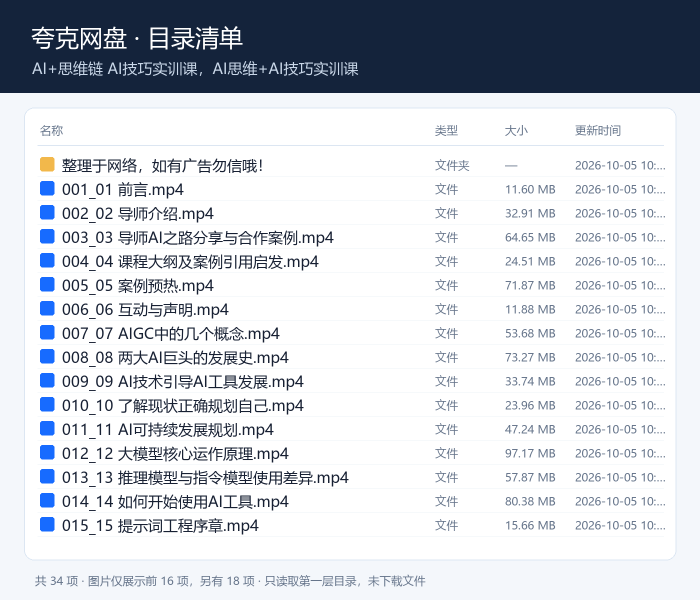The image size is (700, 600).
Task: Click the file name 006_06 互动与声明.mp4
Action: pyautogui.click(x=145, y=309)
